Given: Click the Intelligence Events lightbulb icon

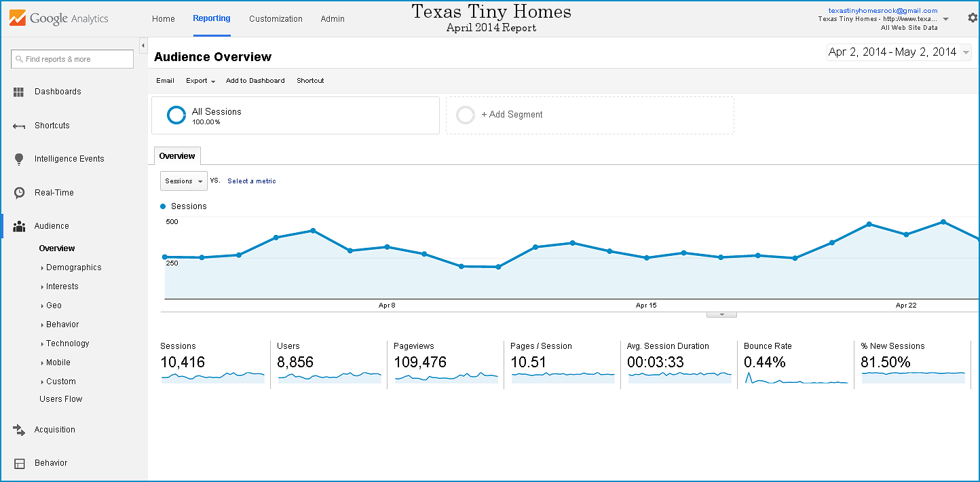Looking at the screenshot, I should coord(19,159).
